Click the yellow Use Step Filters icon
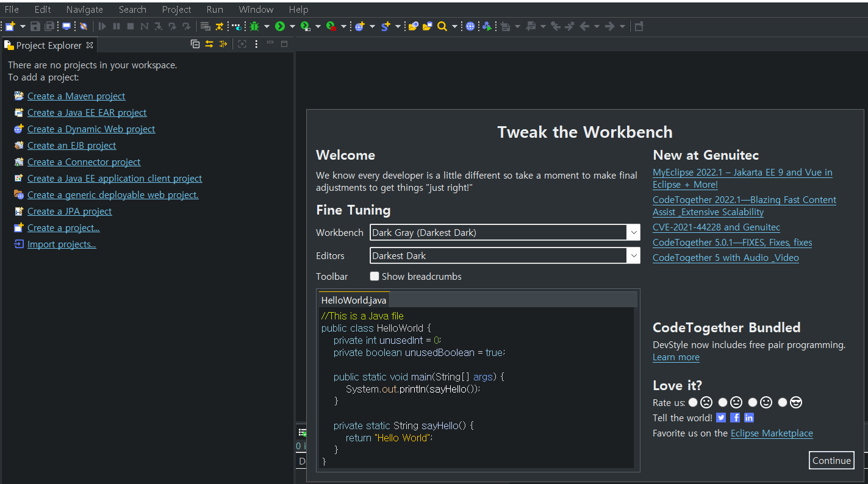Image resolution: width=868 pixels, height=484 pixels. pyautogui.click(x=219, y=26)
